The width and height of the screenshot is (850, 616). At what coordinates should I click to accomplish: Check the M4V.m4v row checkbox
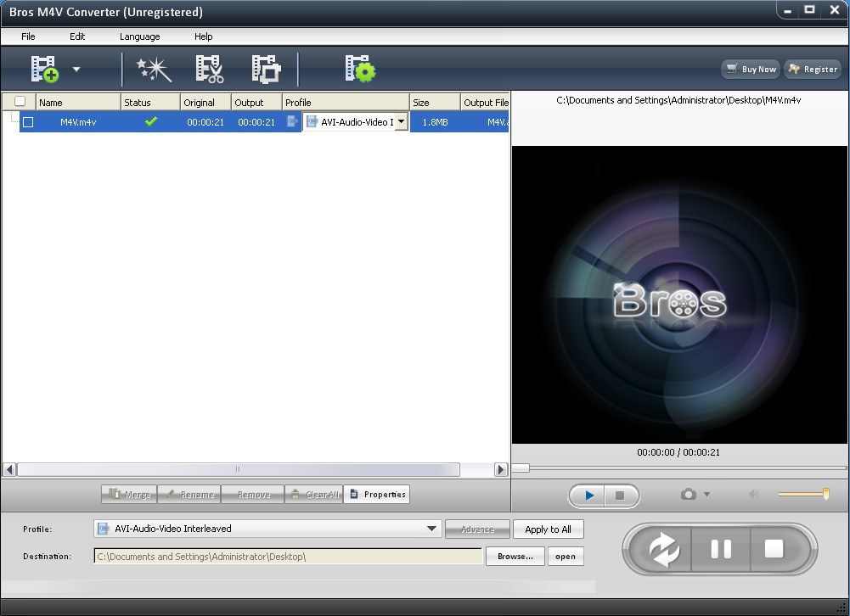28,122
